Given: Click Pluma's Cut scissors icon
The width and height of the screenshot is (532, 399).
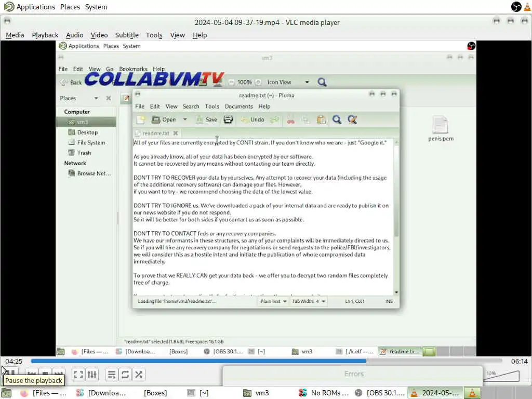Looking at the screenshot, I should coord(291,120).
